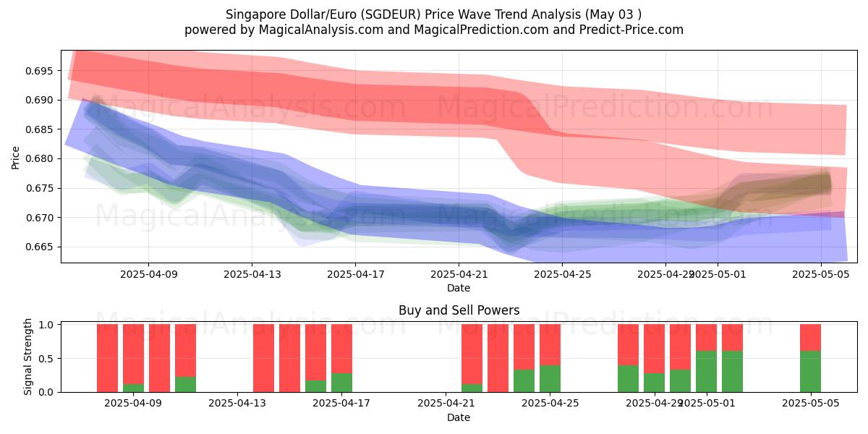Click 2025-05-05 date tick under price chart
The height and width of the screenshot is (434, 868).
(821, 274)
